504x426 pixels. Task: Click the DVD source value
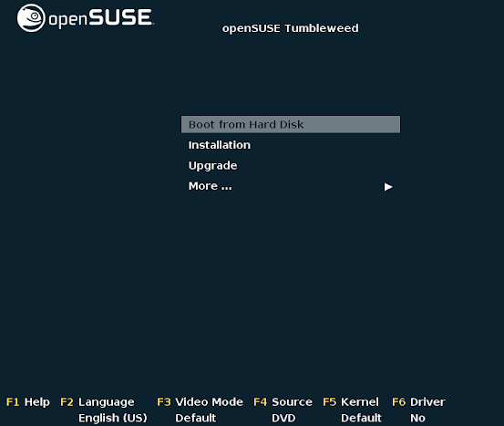(x=283, y=418)
